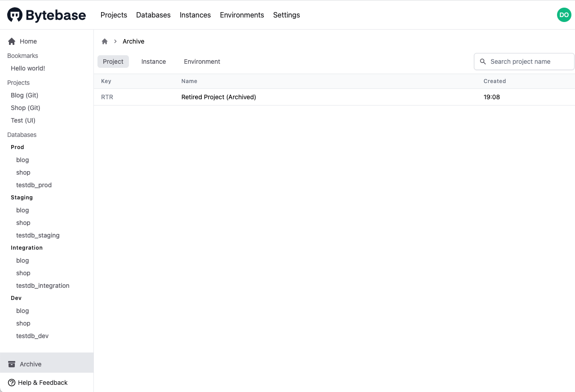Screen dimensions: 575x392
Task: Click the Projects section label in sidebar
Action: 18,83
